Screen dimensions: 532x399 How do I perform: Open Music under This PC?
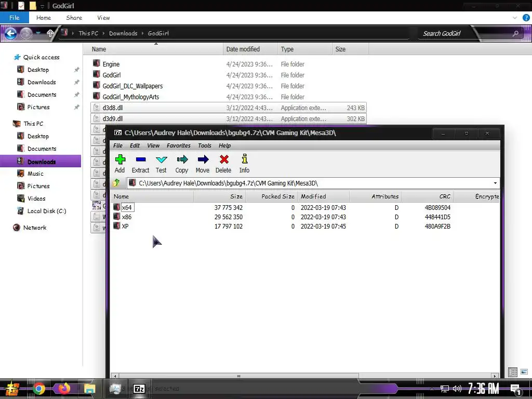[x=35, y=174]
